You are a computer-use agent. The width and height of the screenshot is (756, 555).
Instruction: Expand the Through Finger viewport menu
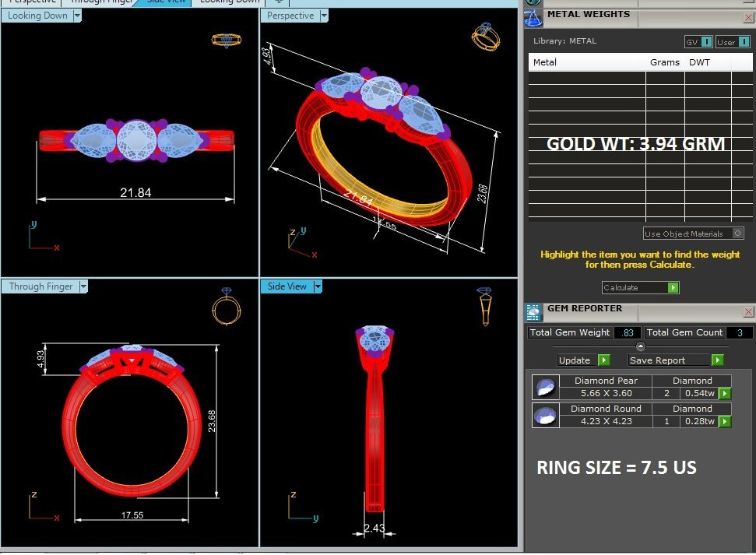click(83, 286)
